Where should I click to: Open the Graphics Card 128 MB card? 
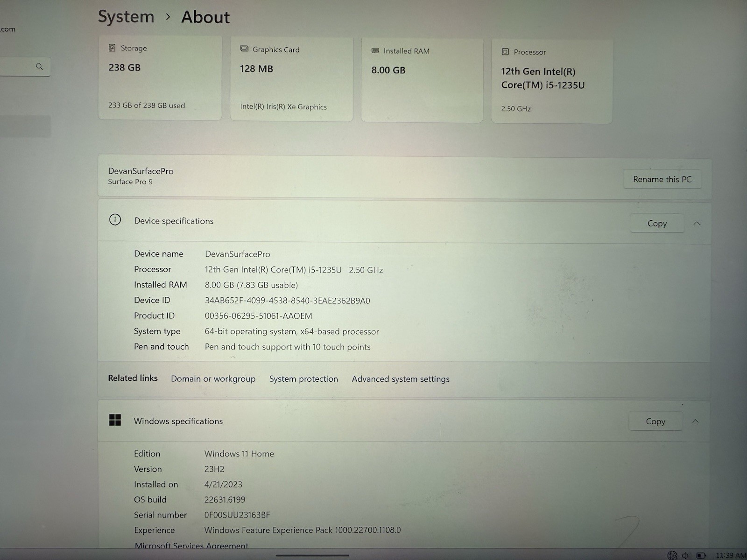[291, 79]
